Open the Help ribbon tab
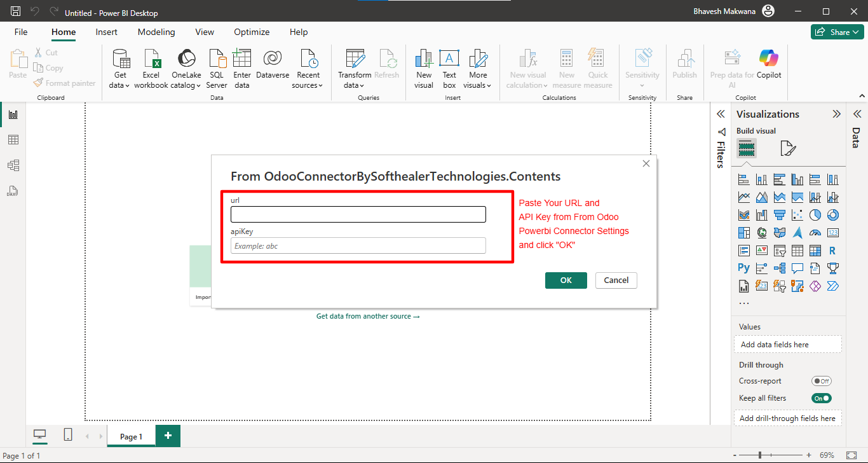This screenshot has height=463, width=868. point(299,32)
